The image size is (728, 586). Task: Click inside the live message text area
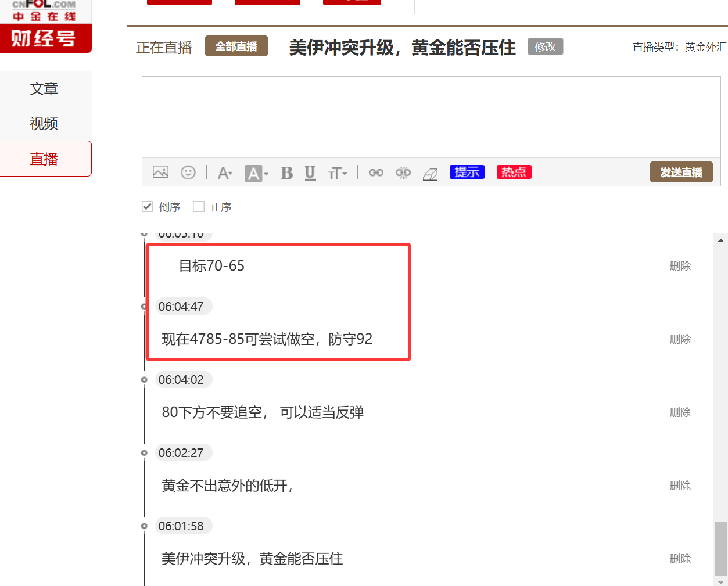pyautogui.click(x=431, y=117)
